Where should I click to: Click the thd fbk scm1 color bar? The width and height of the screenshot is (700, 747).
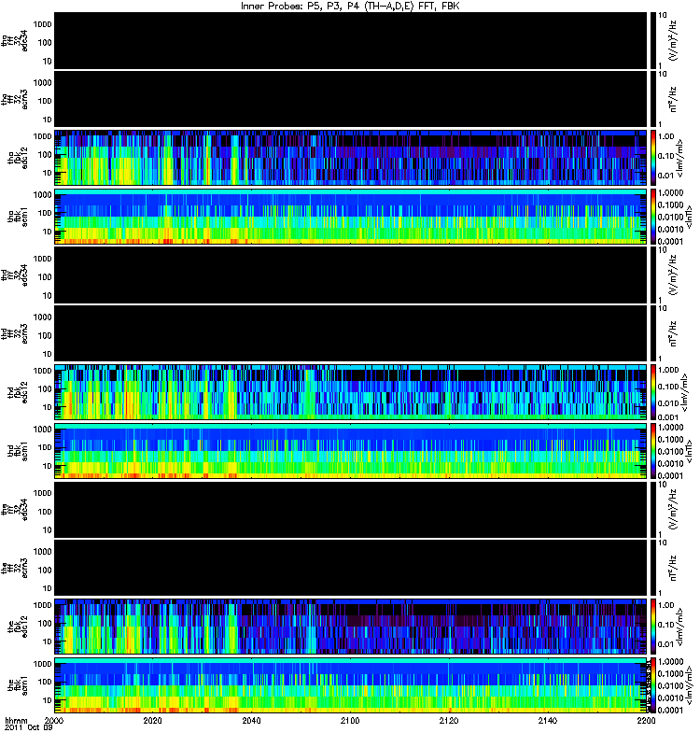(652, 451)
